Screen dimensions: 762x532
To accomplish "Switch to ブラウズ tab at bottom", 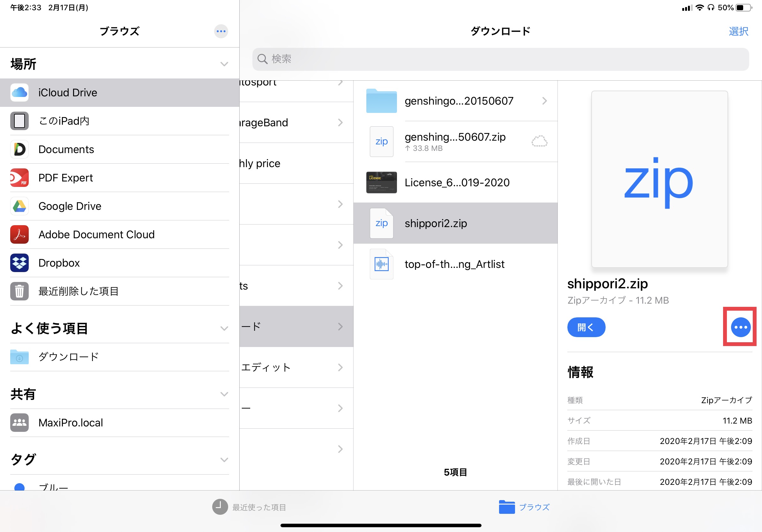I will pyautogui.click(x=524, y=507).
